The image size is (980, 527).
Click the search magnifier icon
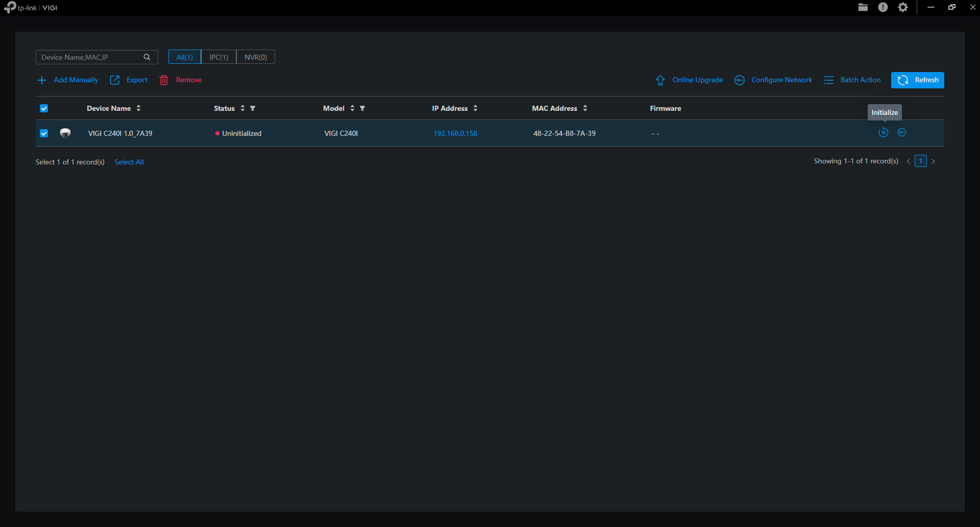pyautogui.click(x=147, y=57)
